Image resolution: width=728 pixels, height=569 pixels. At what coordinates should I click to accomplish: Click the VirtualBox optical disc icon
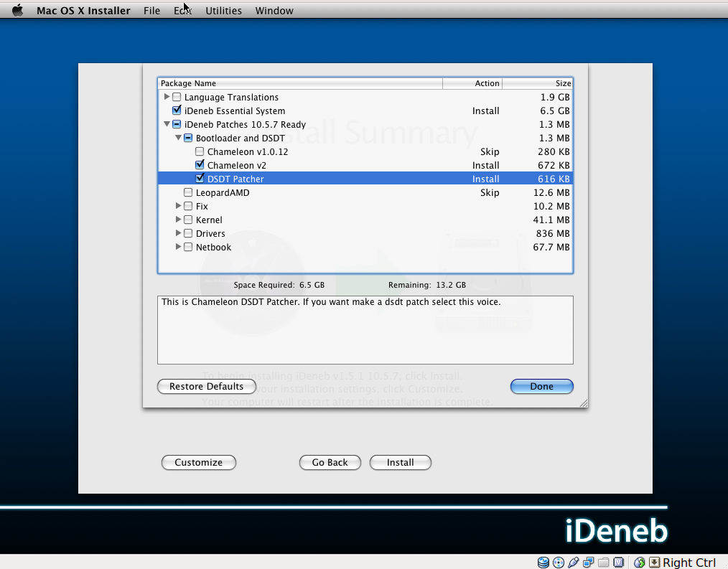coord(559,563)
